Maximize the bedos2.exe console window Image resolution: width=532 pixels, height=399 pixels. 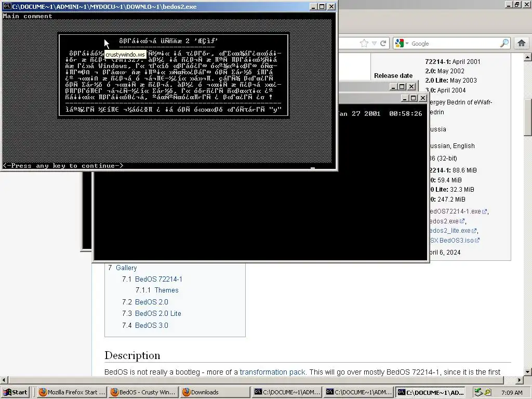coord(322,6)
